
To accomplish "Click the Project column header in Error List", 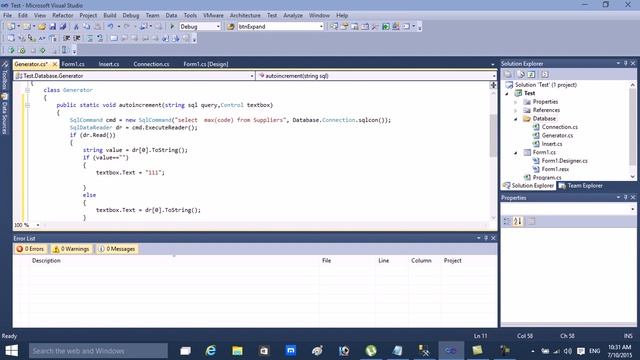I will tap(452, 260).
